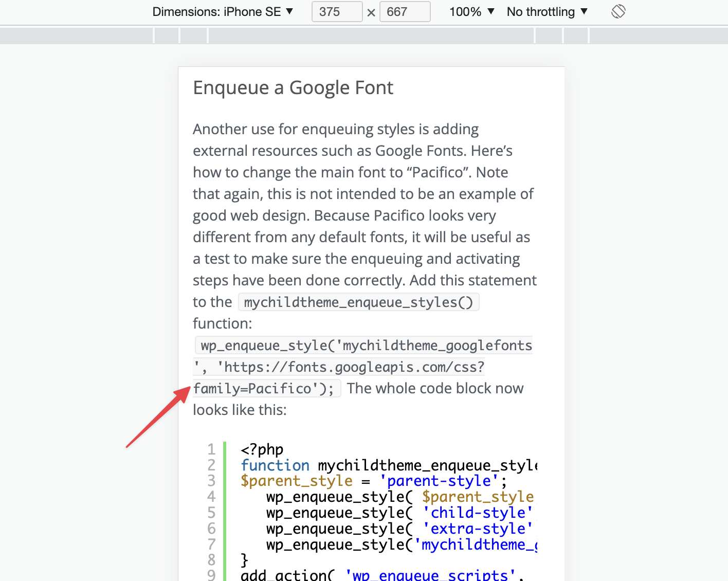
Task: Open the No throttling dropdown
Action: 547,12
